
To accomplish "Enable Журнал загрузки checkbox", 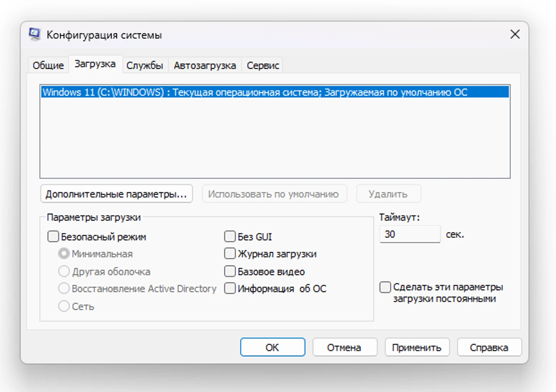I will (230, 254).
